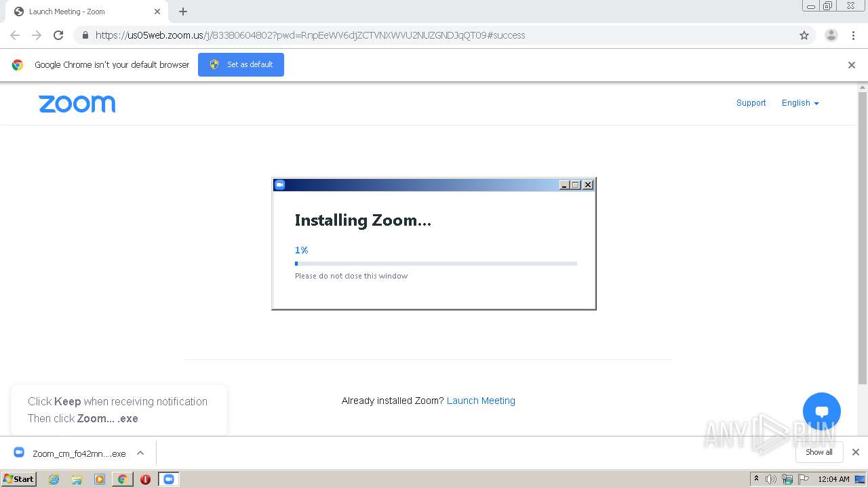
Task: Show hidden system tray icons
Action: (x=756, y=479)
